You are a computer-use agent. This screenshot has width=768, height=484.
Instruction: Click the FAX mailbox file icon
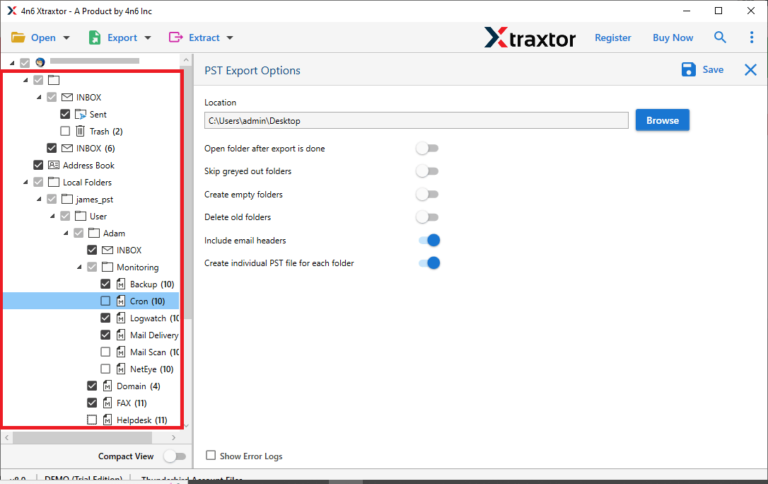[x=107, y=403]
